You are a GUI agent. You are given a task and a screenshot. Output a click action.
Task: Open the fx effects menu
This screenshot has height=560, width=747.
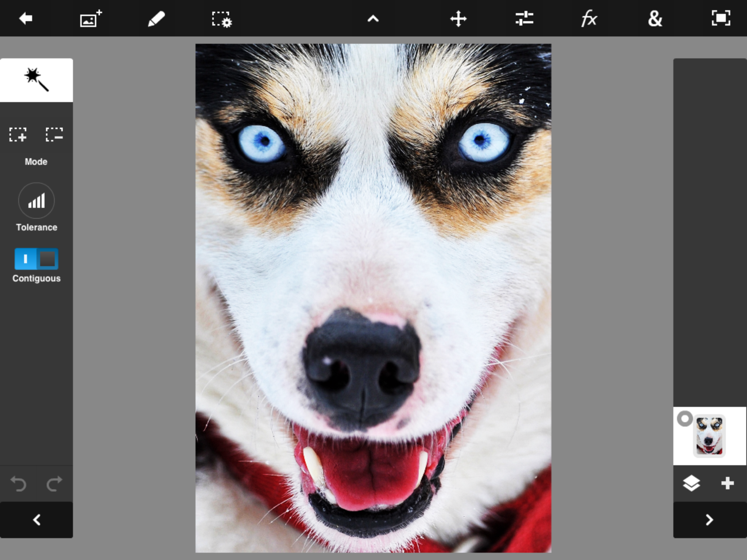(x=589, y=18)
